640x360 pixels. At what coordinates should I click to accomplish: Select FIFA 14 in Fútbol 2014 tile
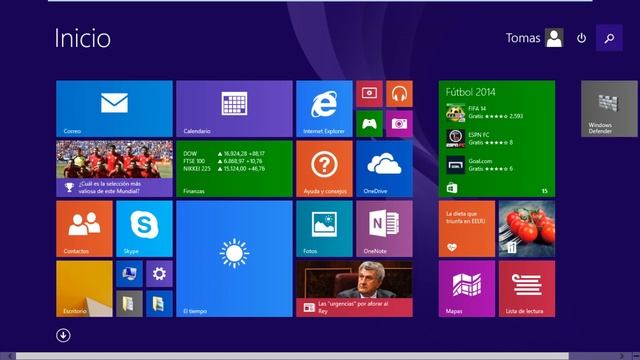(x=484, y=112)
